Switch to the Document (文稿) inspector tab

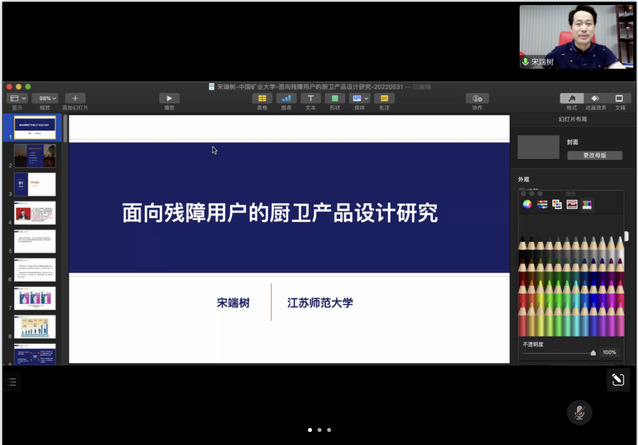[x=619, y=98]
